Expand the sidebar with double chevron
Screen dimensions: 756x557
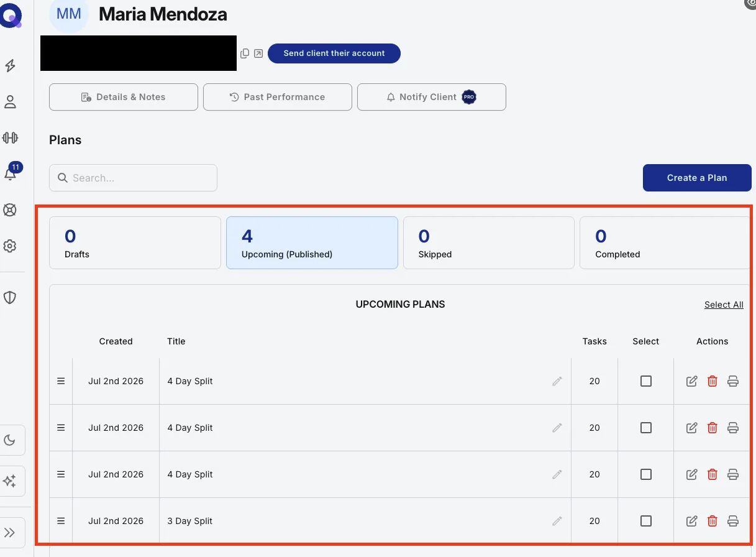coord(10,533)
